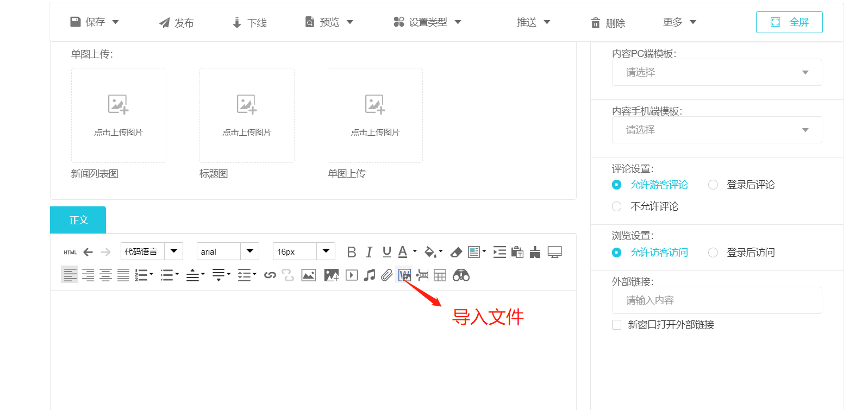This screenshot has height=410, width=868.
Task: Apply italic formatting
Action: 369,252
